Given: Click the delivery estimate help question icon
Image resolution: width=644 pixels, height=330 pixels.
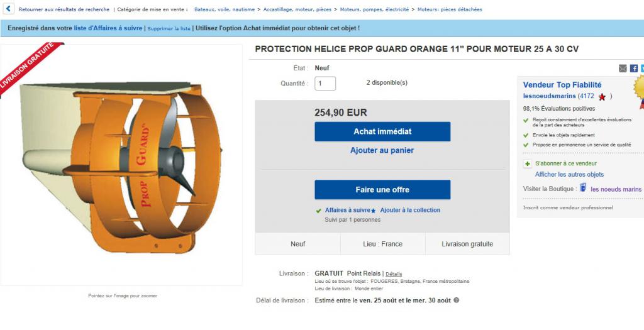Looking at the screenshot, I should (x=456, y=300).
